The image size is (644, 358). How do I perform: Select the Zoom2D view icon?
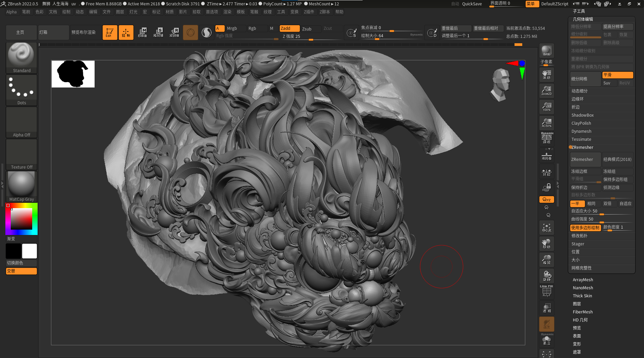[546, 91]
